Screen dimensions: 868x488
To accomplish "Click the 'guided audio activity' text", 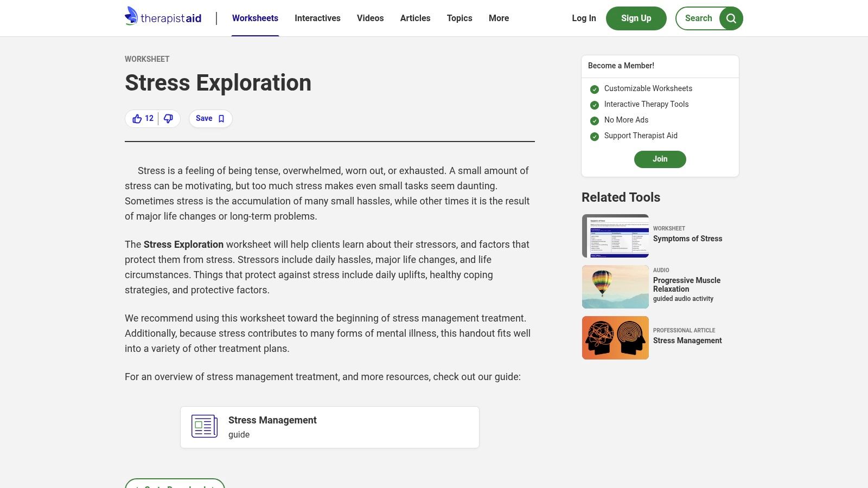I will [x=683, y=299].
